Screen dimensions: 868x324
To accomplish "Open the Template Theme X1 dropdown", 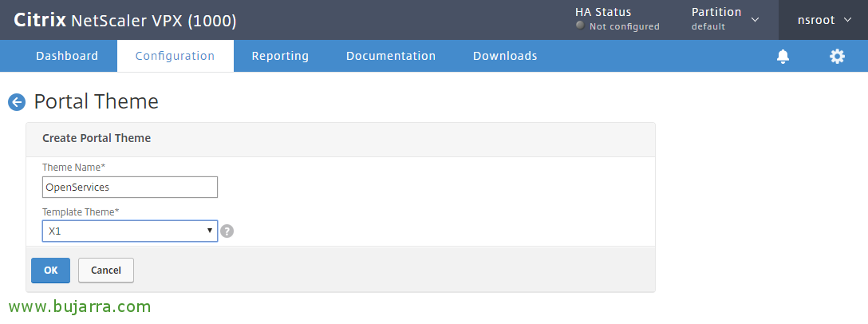I will point(130,231).
